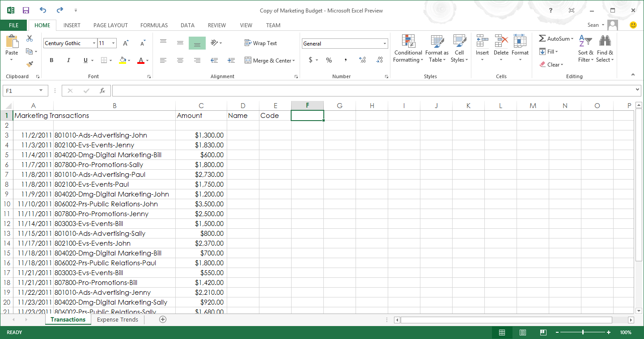Viewport: 644px width, 339px height.
Task: Open the Font Size dropdown
Action: tap(113, 43)
